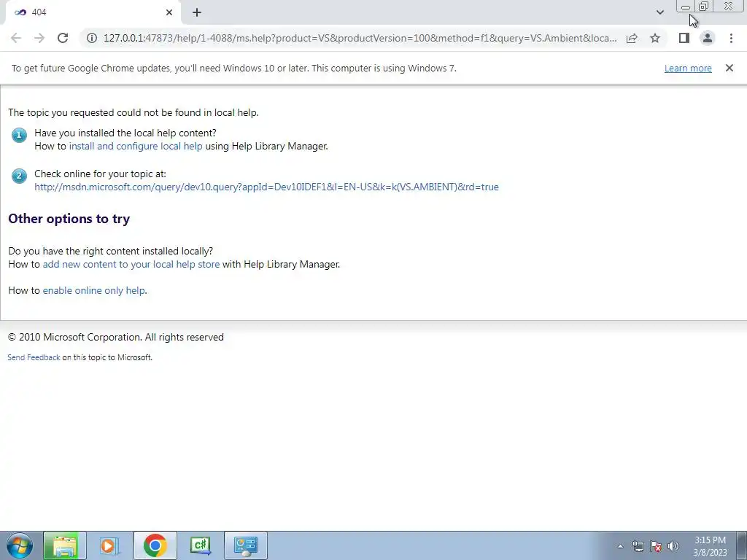Open the Chrome side panel
Image resolution: width=747 pixels, height=560 pixels.
(x=684, y=38)
